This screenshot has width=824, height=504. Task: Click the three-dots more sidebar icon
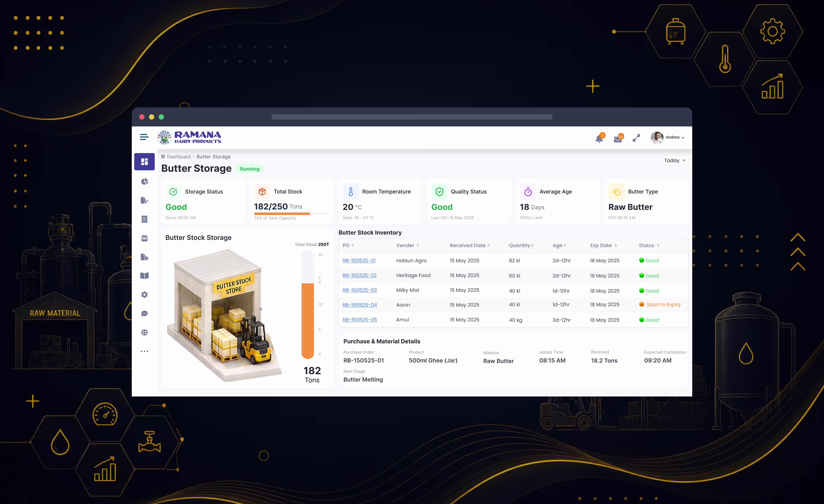pyautogui.click(x=144, y=351)
